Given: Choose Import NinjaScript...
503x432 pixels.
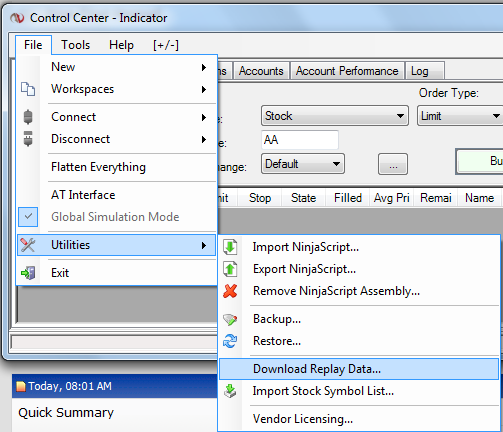Looking at the screenshot, I should pos(359,247).
